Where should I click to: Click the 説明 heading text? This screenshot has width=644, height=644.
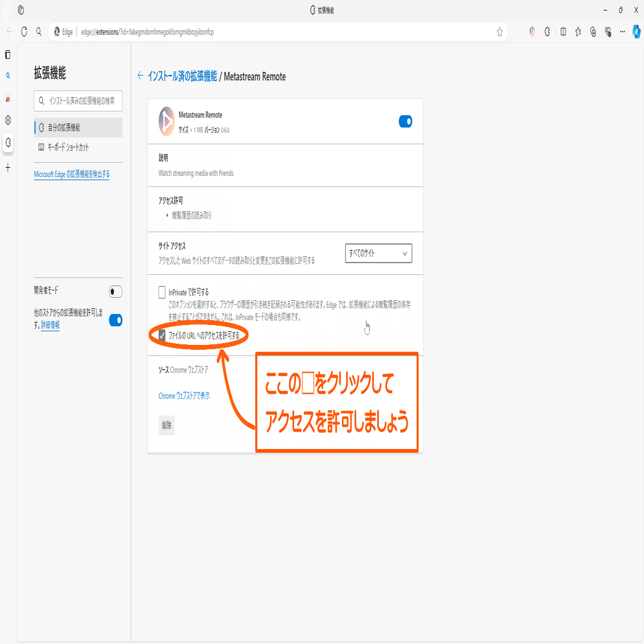click(163, 158)
